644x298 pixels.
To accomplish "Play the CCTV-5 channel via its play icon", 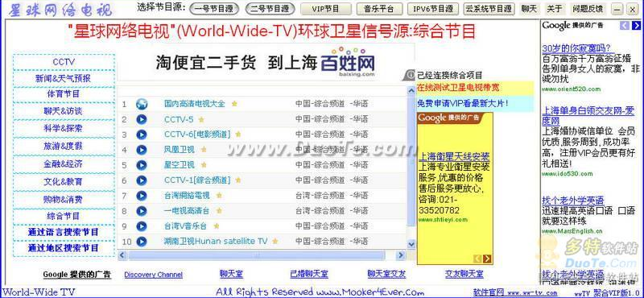I will (142, 120).
